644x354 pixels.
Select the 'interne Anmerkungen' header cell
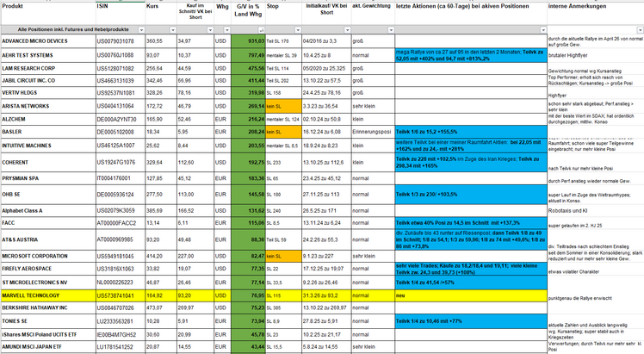(x=596, y=14)
